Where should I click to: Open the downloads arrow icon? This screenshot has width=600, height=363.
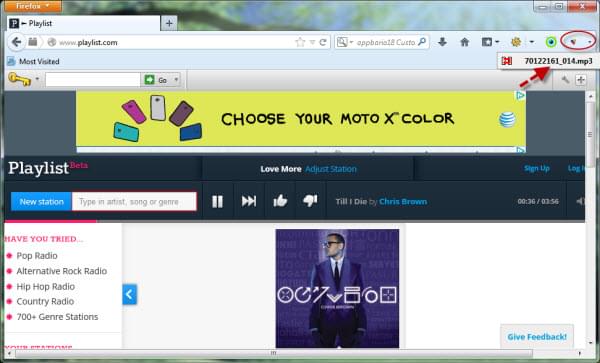[x=442, y=42]
